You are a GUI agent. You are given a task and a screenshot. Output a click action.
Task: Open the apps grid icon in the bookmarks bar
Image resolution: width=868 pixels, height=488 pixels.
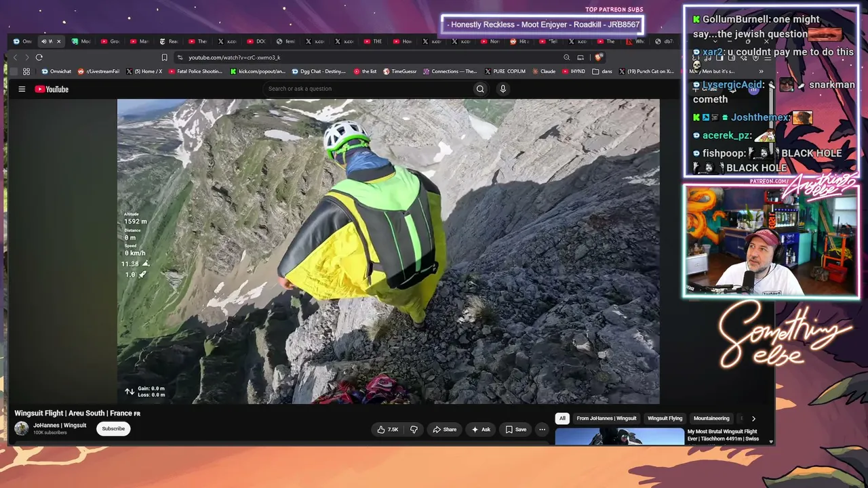pyautogui.click(x=26, y=71)
